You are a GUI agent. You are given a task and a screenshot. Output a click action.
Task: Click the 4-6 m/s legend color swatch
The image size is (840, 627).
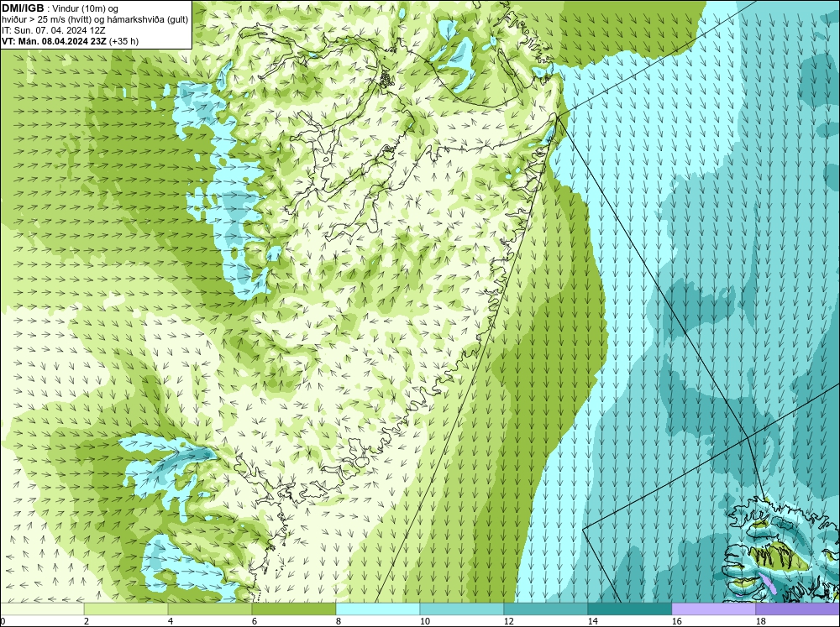click(x=210, y=609)
